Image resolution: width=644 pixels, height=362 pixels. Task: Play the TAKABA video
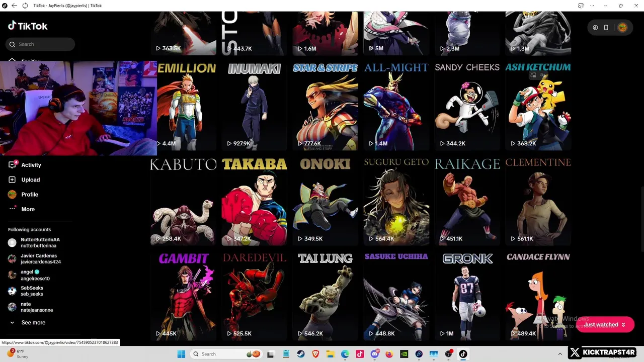click(255, 201)
